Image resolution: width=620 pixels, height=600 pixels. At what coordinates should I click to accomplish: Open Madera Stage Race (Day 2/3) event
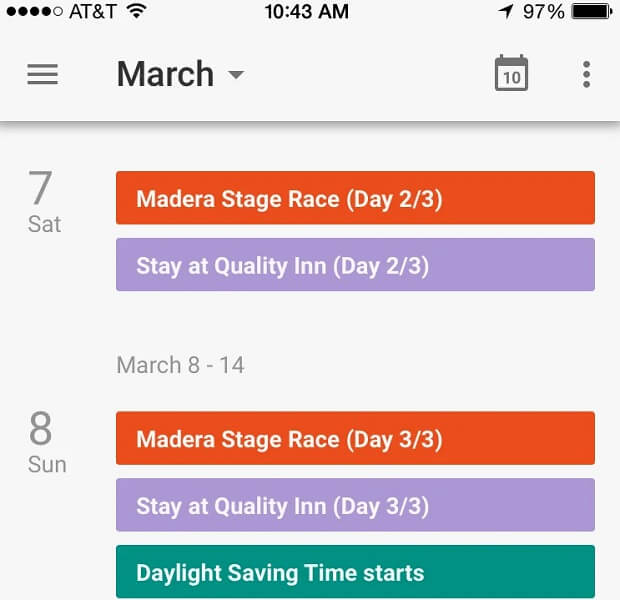tap(355, 198)
